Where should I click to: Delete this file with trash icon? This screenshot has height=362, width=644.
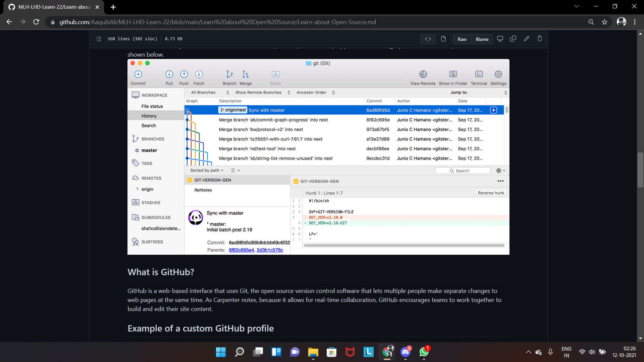coord(540,39)
